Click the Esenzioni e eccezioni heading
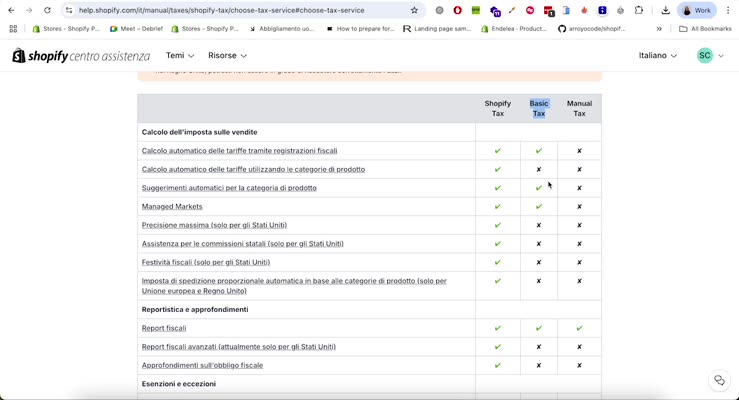Screen dimensions: 739x400 pyautogui.click(x=179, y=384)
